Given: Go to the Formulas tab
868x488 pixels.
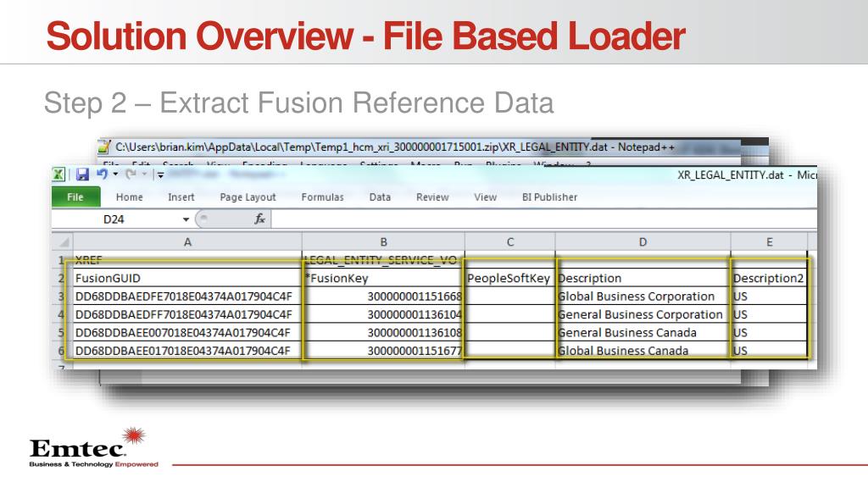Looking at the screenshot, I should (x=322, y=197).
